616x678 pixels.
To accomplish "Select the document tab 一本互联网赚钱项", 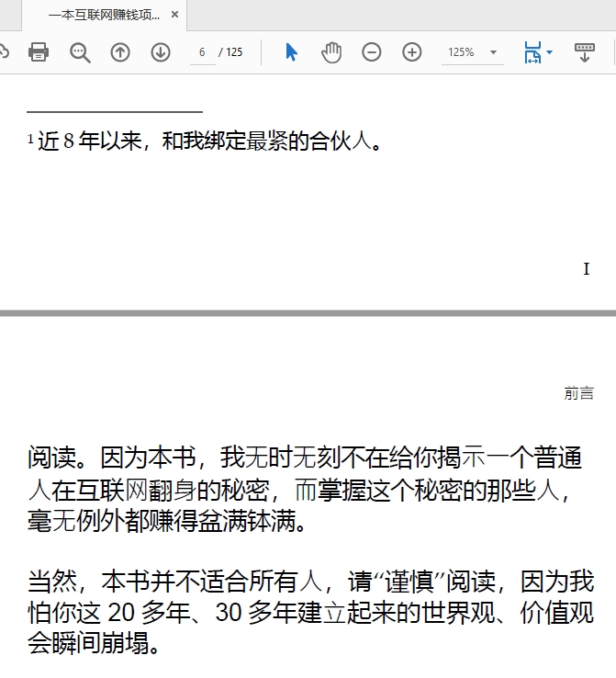I will coord(103,15).
